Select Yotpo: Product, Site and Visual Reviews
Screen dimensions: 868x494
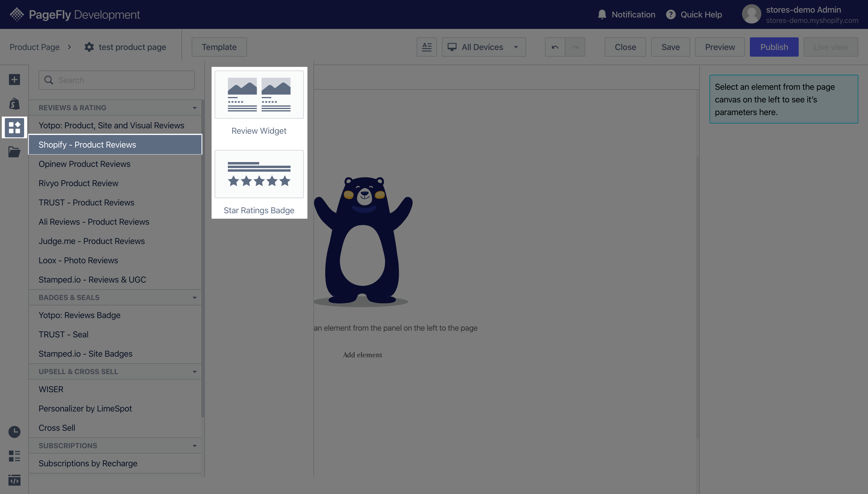pyautogui.click(x=115, y=126)
